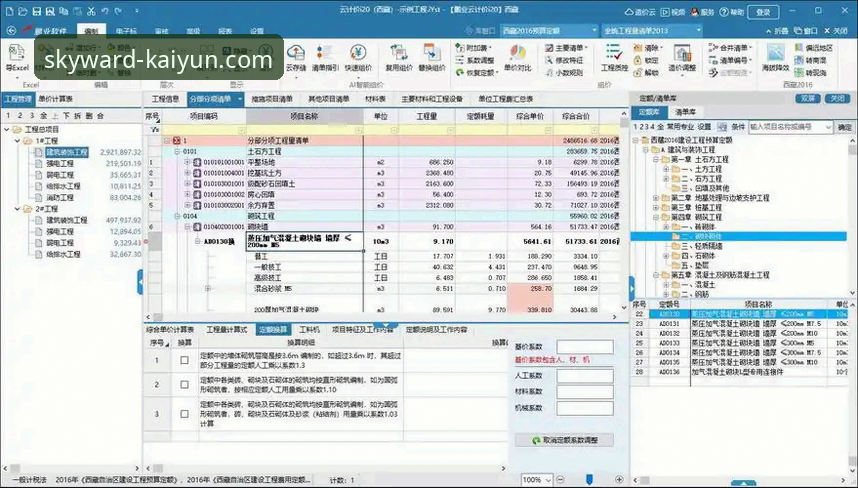
Task: Open the zoom 100% dropdown in status bar
Action: click(x=548, y=480)
